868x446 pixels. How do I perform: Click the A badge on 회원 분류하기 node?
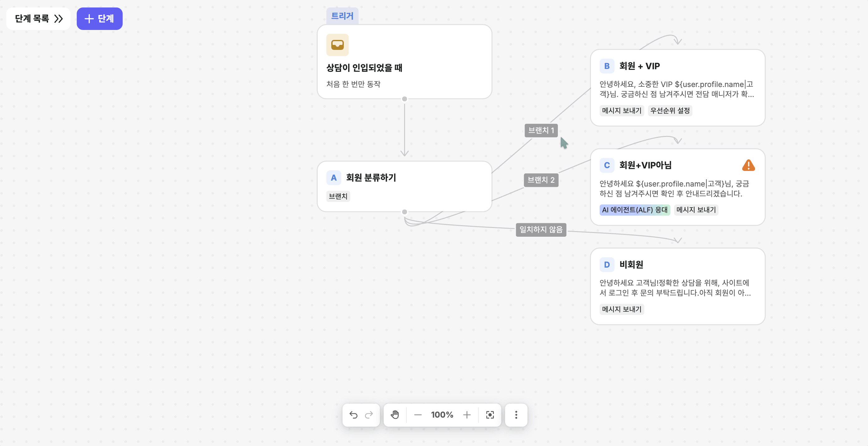[x=334, y=178]
